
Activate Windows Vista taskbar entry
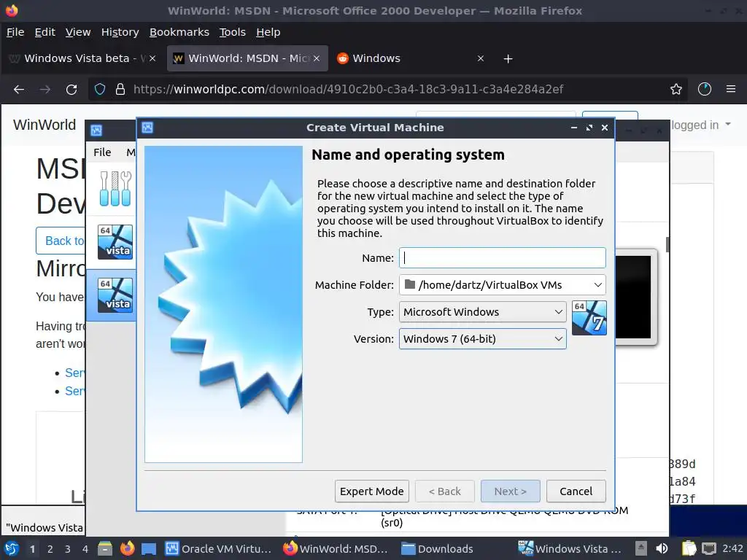(570, 548)
